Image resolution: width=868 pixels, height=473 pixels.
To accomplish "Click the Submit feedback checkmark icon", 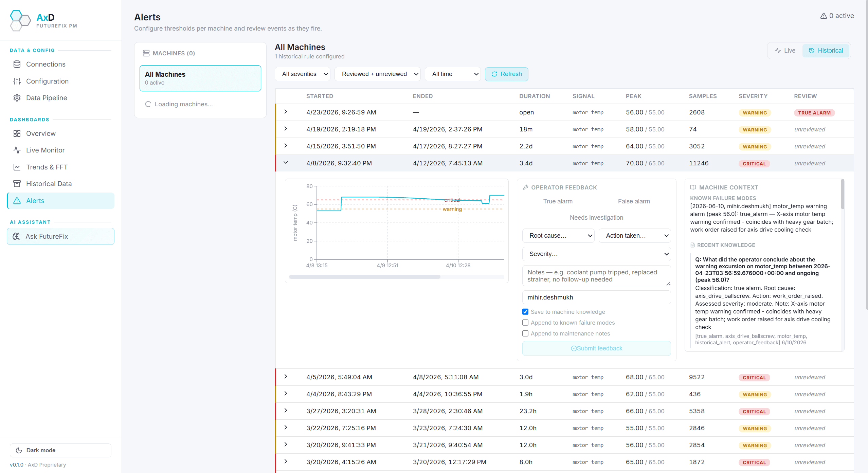I will coord(574,348).
